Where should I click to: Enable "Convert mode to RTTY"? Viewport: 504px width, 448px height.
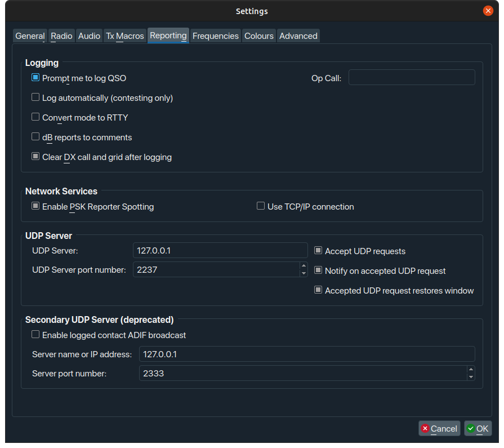[35, 117]
